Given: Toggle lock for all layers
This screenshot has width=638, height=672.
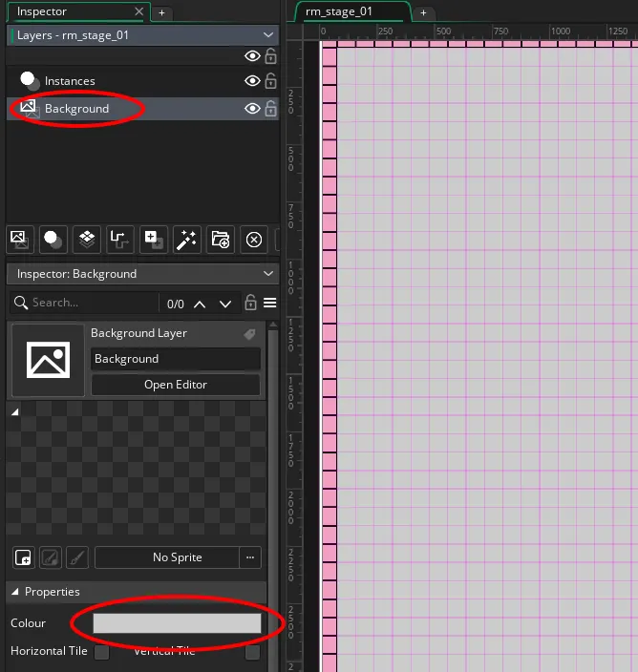Looking at the screenshot, I should click(270, 55).
